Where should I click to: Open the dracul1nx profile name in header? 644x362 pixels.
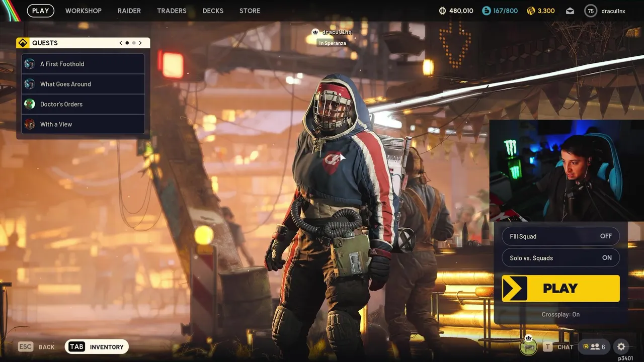pyautogui.click(x=613, y=11)
